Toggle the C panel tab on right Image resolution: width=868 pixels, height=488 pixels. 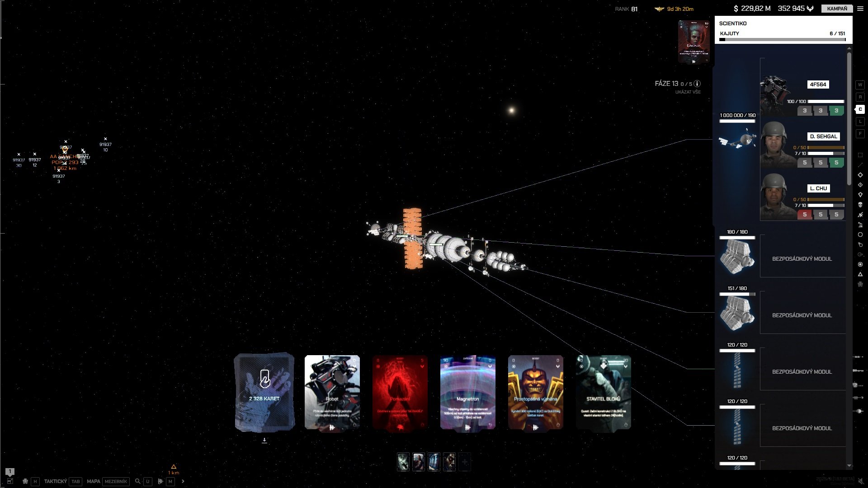[860, 109]
